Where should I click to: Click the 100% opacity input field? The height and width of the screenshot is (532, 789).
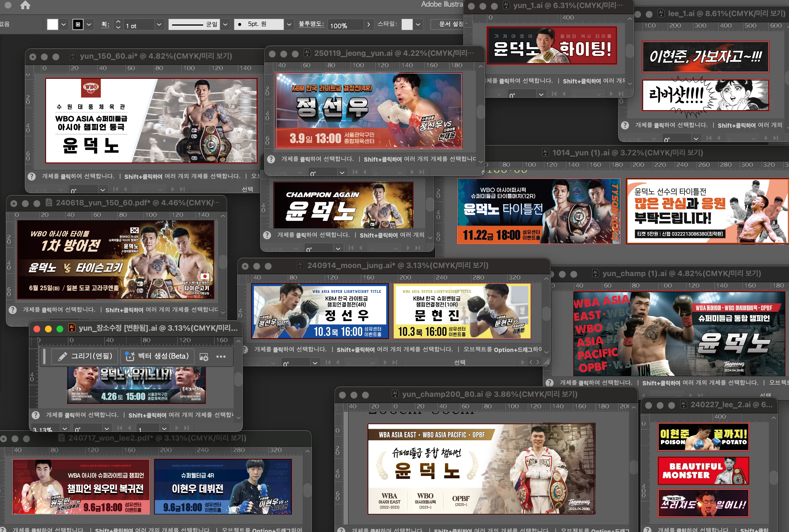coord(346,25)
